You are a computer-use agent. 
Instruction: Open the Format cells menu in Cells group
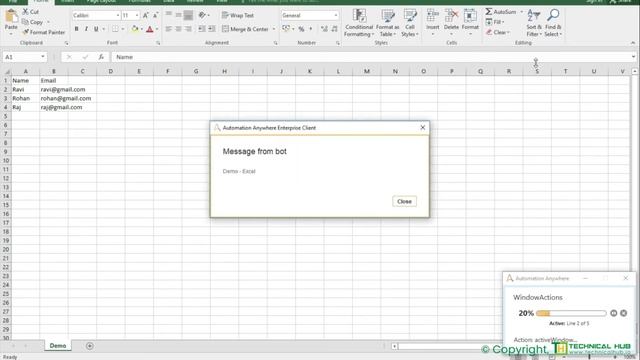coord(470,22)
